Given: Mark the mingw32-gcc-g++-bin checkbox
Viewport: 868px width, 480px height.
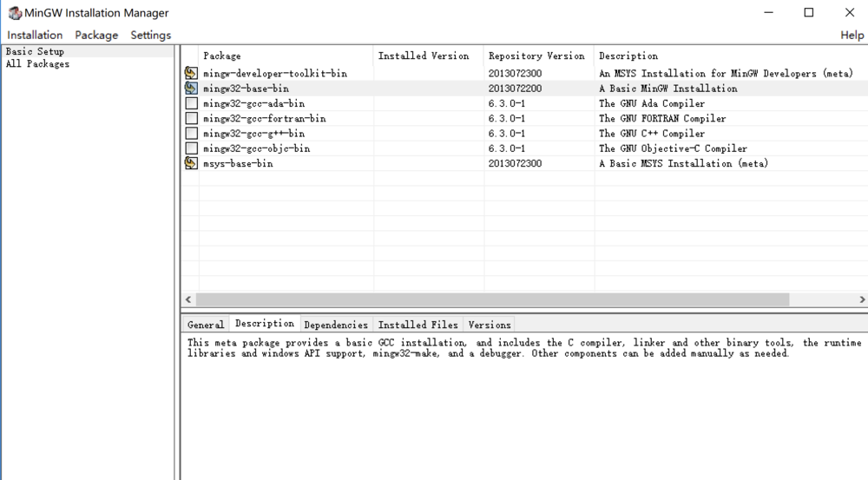Looking at the screenshot, I should pyautogui.click(x=192, y=134).
